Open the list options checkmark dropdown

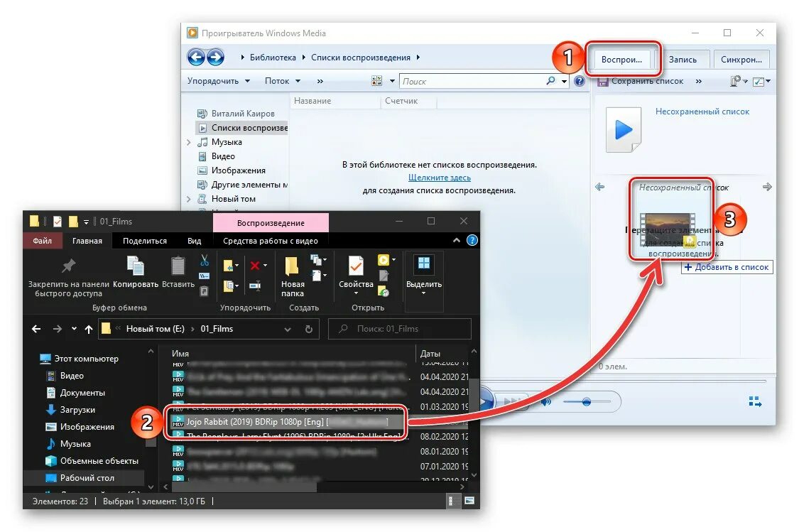pos(761,82)
